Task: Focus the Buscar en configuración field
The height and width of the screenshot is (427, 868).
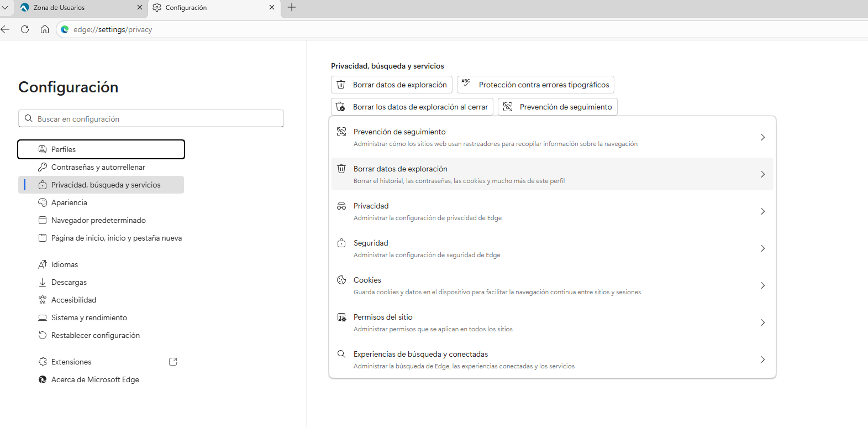Action: [x=151, y=118]
